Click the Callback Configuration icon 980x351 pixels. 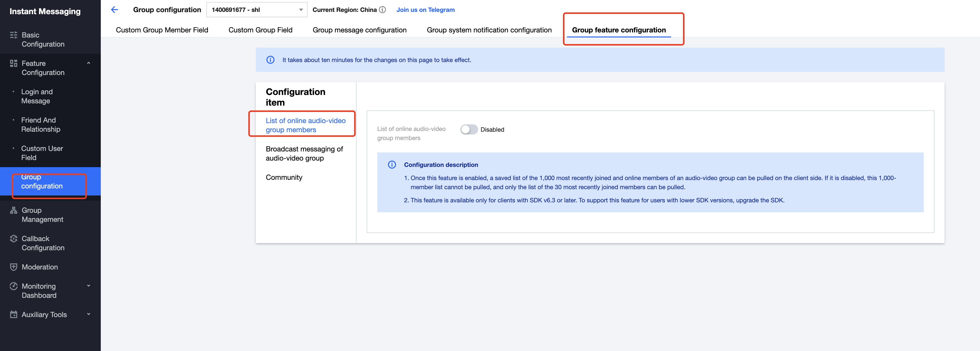pos(14,239)
